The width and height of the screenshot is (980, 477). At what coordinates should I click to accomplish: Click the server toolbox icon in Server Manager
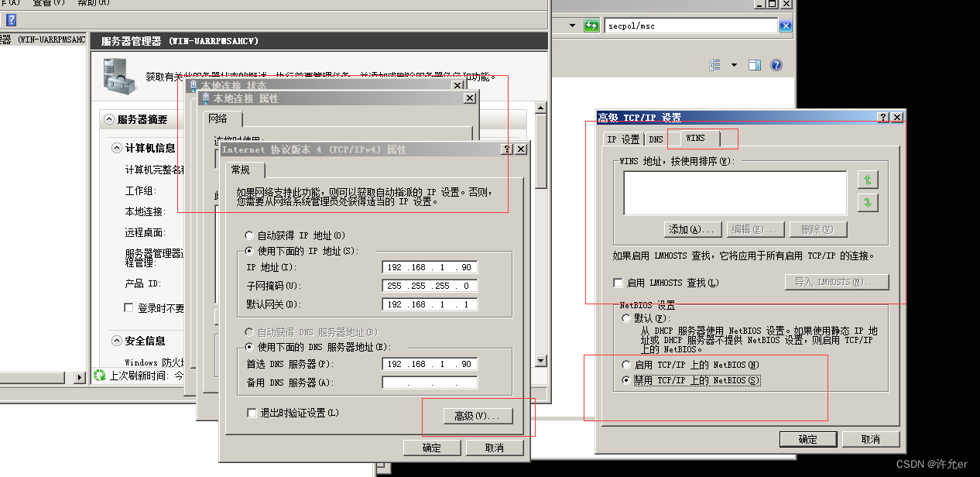click(118, 76)
